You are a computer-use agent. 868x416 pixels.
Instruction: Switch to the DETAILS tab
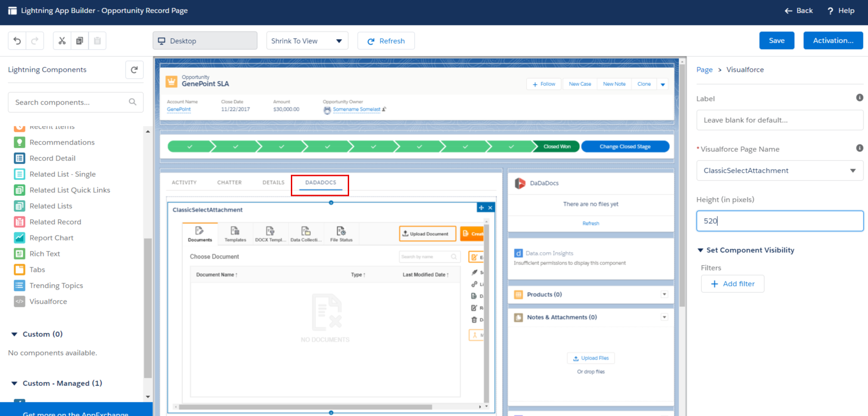(x=273, y=182)
